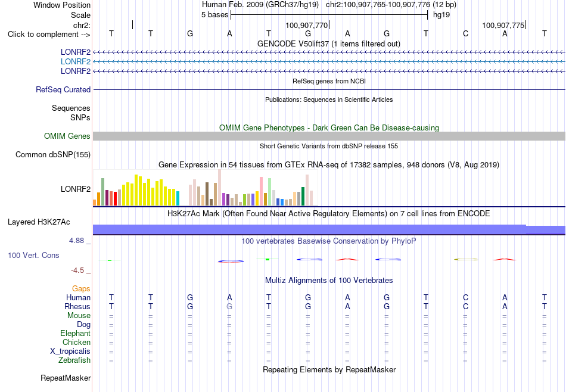The height and width of the screenshot is (392, 566).
Task: Open the light blue LONRF2 transcript label
Action: pyautogui.click(x=76, y=62)
